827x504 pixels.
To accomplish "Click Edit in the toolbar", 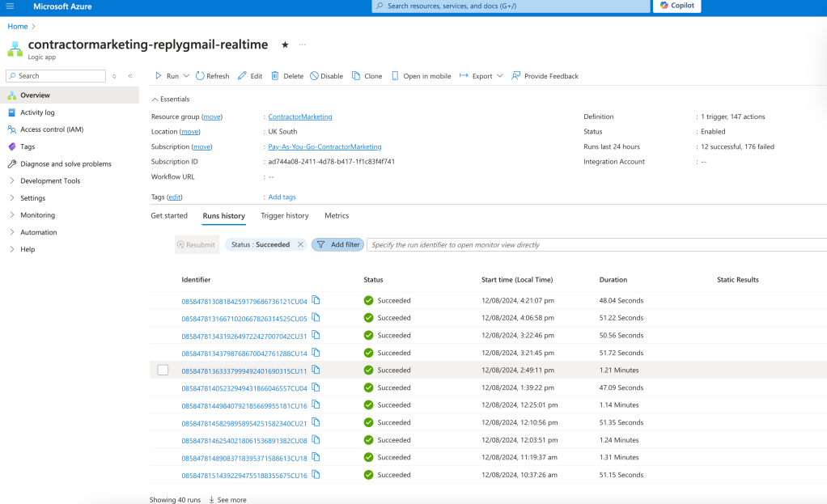I will tap(250, 76).
